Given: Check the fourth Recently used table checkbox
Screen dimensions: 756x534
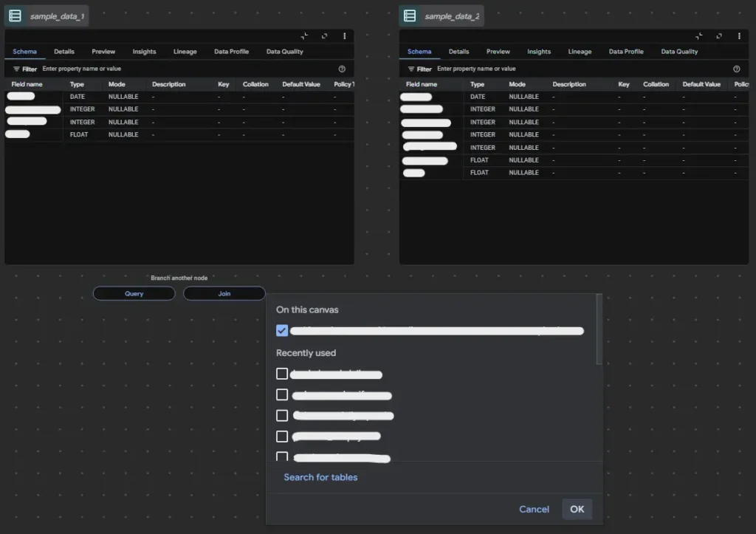Looking at the screenshot, I should (282, 437).
